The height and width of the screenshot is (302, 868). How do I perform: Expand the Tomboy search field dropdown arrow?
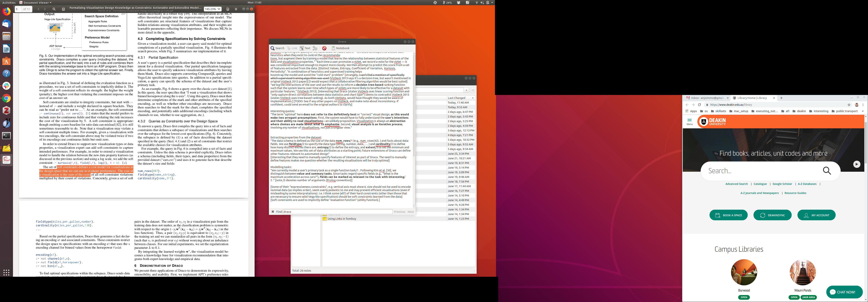pyautogui.click(x=466, y=90)
